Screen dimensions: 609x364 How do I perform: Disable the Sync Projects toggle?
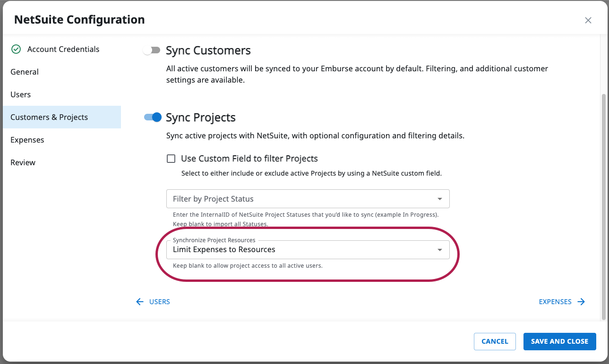point(153,117)
